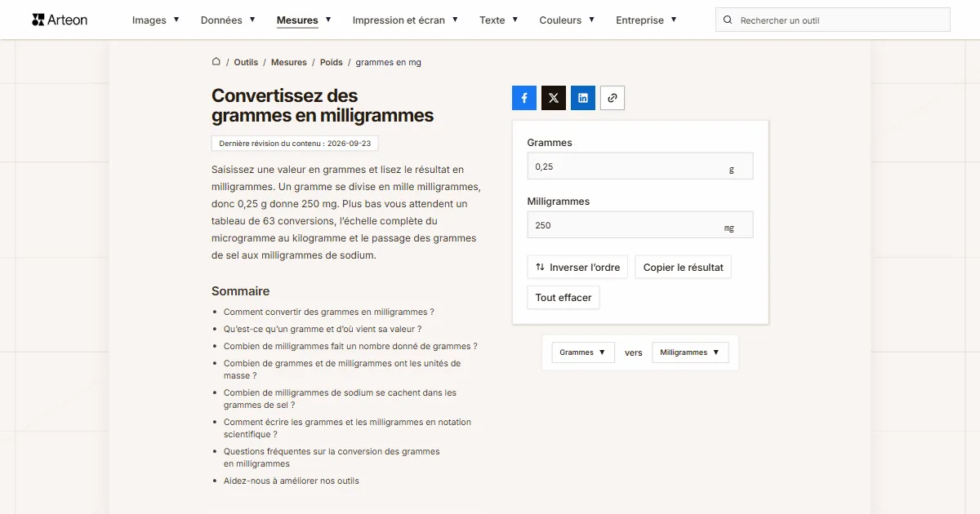The height and width of the screenshot is (514, 980).
Task: Click the Sommaire heading
Action: click(240, 291)
